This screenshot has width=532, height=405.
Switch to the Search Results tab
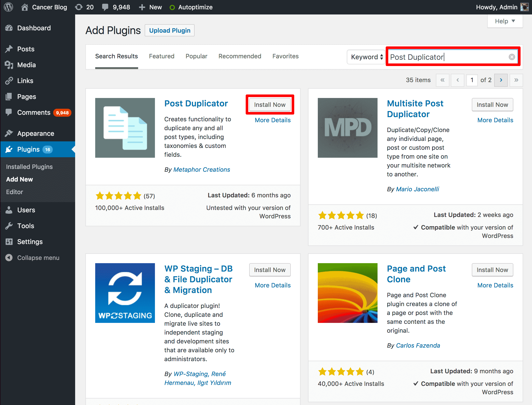(116, 56)
